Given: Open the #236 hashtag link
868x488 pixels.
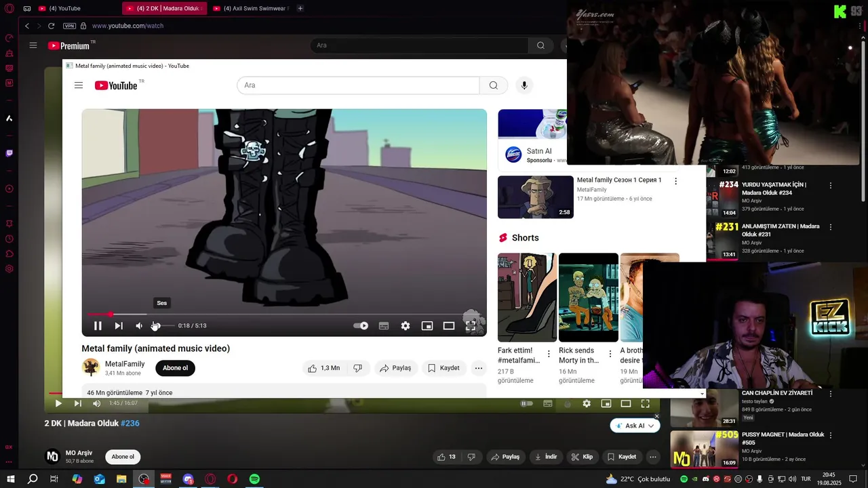Looking at the screenshot, I should [x=130, y=423].
